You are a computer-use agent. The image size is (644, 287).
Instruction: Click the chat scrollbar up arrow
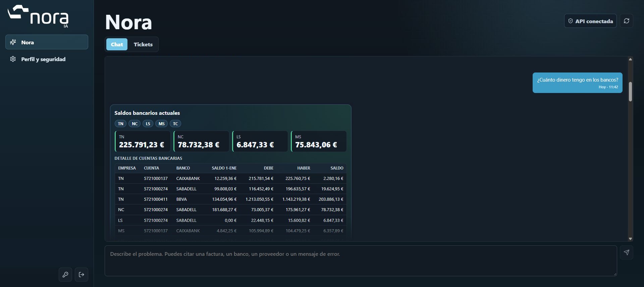tap(630, 59)
